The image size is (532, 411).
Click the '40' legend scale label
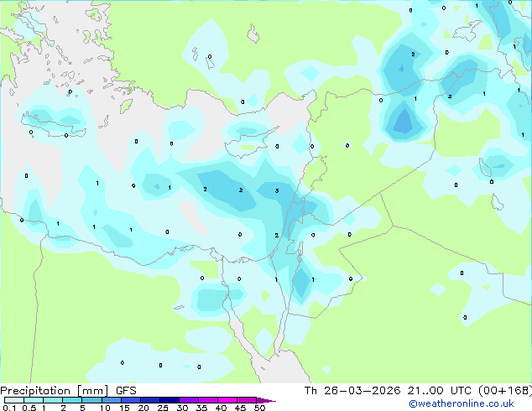(x=221, y=408)
